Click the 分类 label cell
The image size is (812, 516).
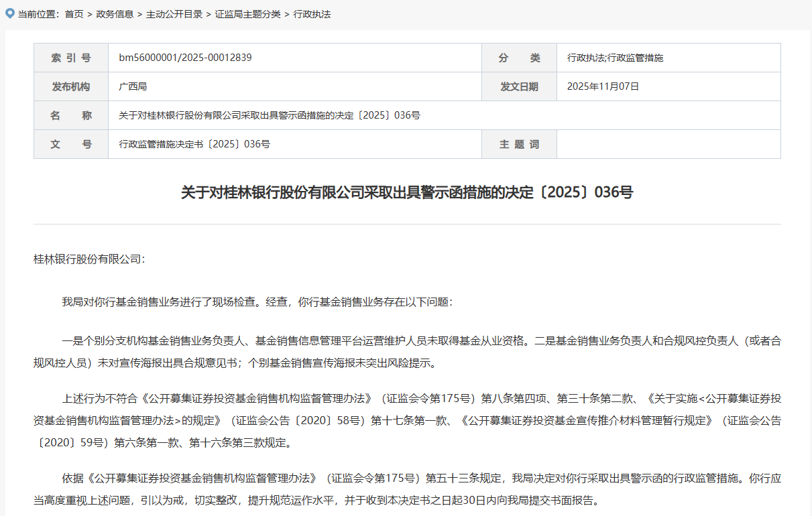[519, 58]
